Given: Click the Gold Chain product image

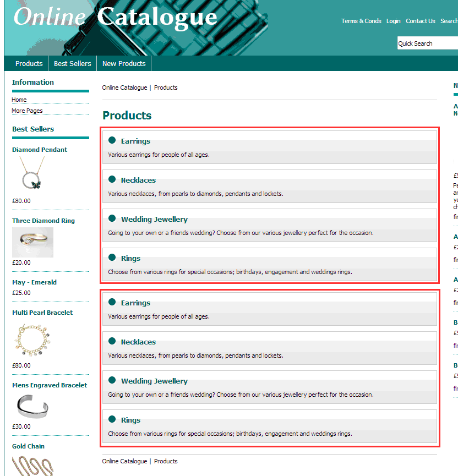Looking at the screenshot, I should [x=32, y=465].
